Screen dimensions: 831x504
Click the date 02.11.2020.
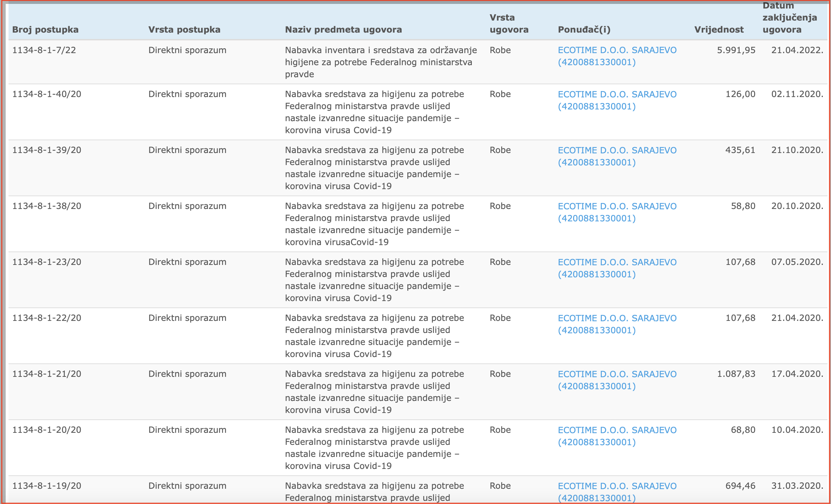pos(797,95)
